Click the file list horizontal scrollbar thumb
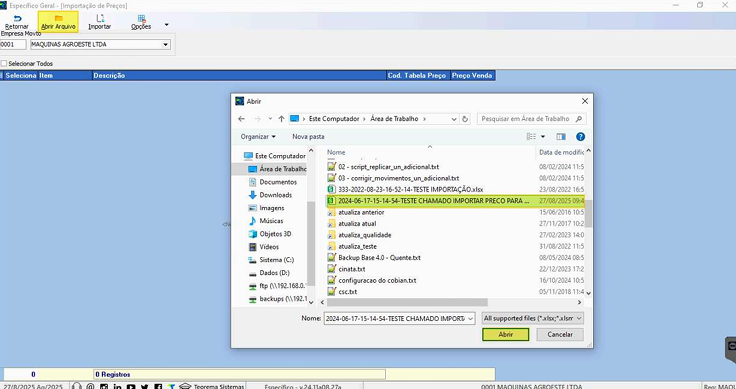This screenshot has width=736, height=389. 407,303
